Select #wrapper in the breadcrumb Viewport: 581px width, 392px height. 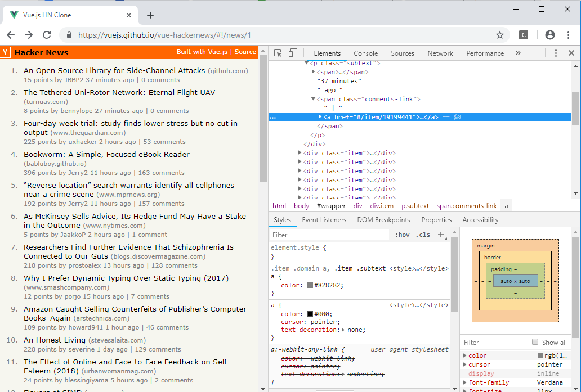click(x=331, y=206)
